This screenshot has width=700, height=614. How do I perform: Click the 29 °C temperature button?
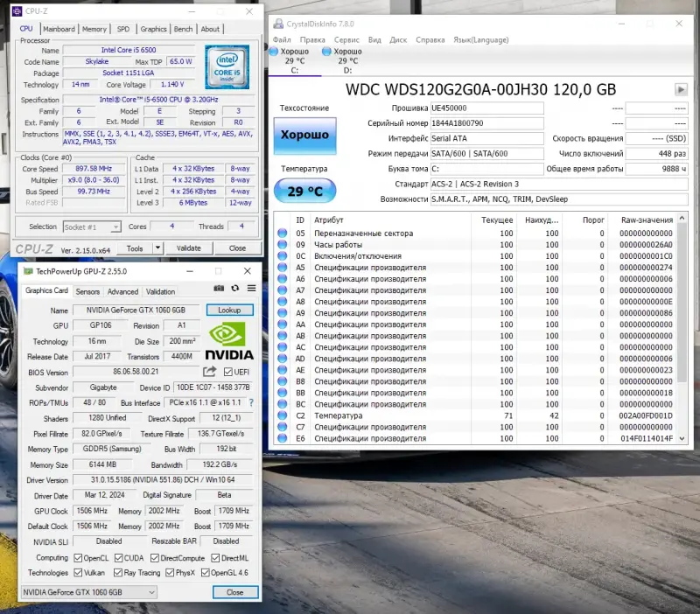pyautogui.click(x=304, y=191)
